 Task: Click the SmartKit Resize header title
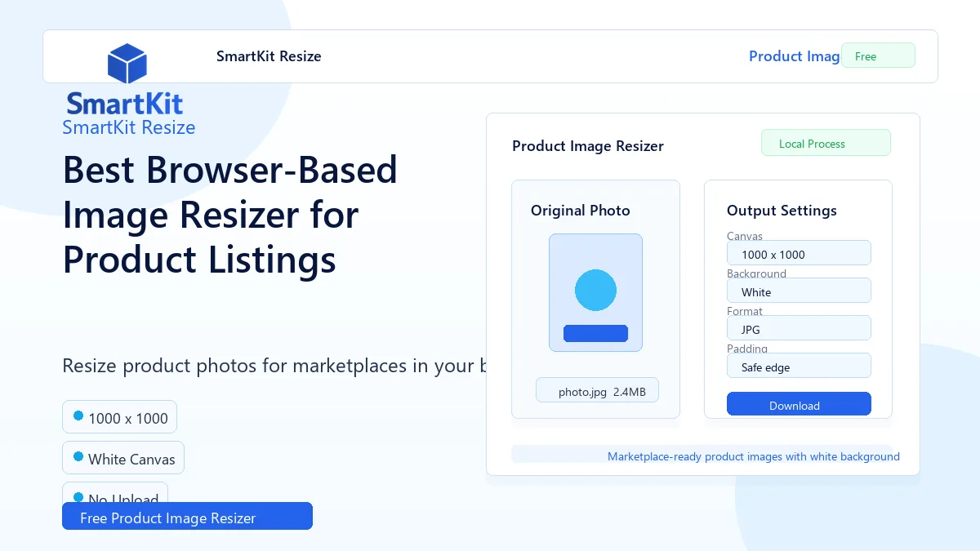pos(269,56)
